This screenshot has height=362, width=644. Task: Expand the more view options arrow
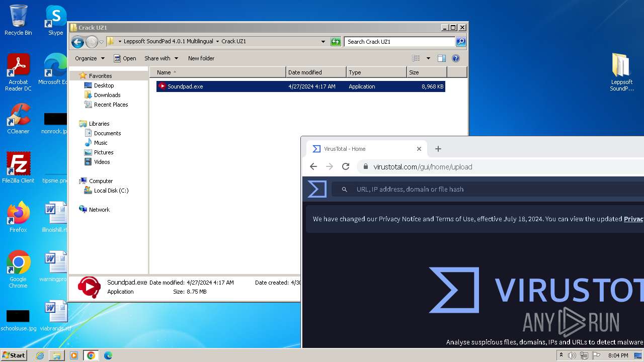(x=428, y=58)
